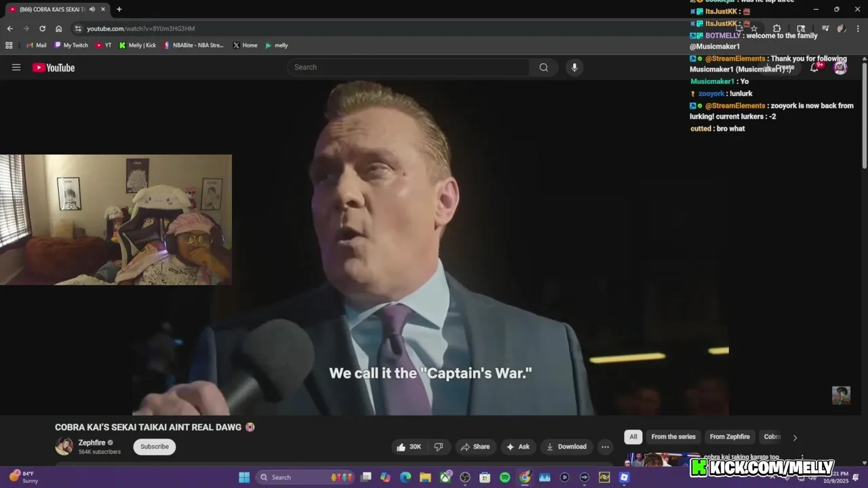Show more filter chips with arrow
The height and width of the screenshot is (488, 868).
pyautogui.click(x=795, y=437)
